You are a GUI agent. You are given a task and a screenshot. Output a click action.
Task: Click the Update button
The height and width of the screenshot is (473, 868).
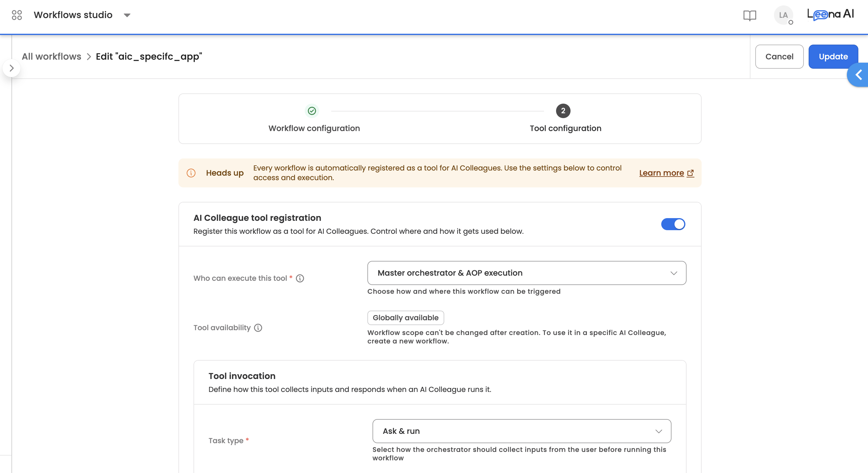click(833, 56)
